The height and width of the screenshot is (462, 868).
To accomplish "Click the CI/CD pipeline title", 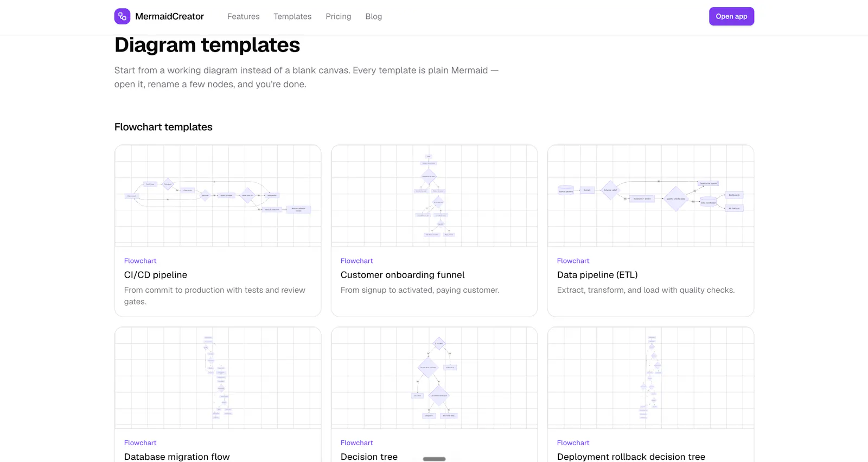I will (x=156, y=275).
